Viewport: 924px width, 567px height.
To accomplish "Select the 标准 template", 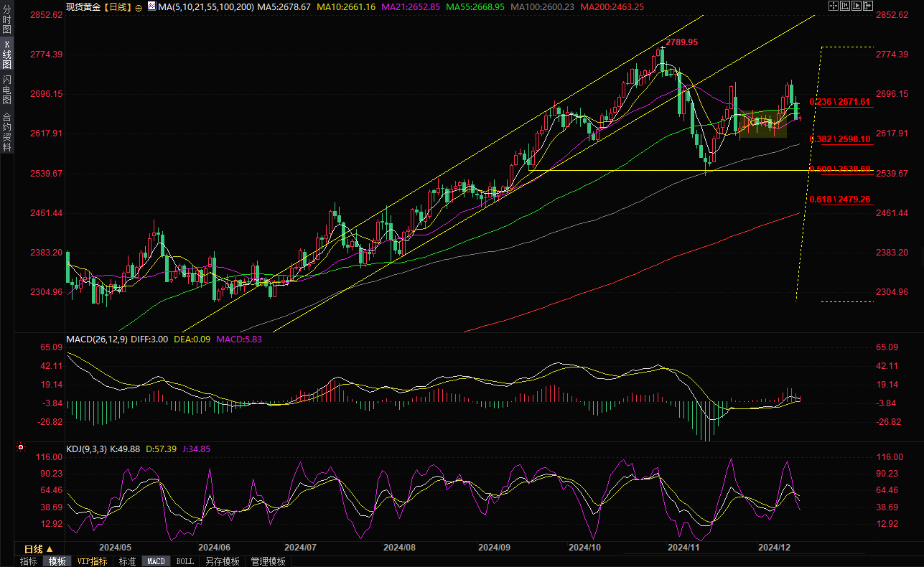I will click(127, 561).
